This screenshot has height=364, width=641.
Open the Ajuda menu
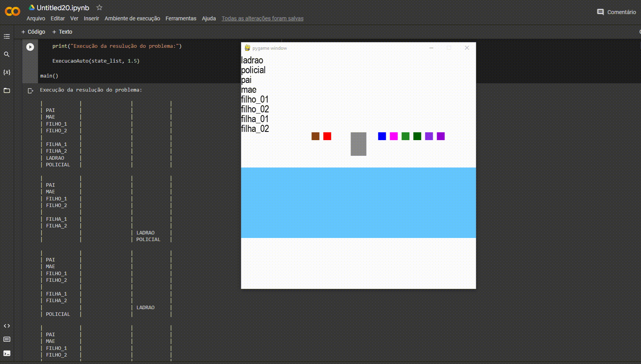pyautogui.click(x=209, y=18)
